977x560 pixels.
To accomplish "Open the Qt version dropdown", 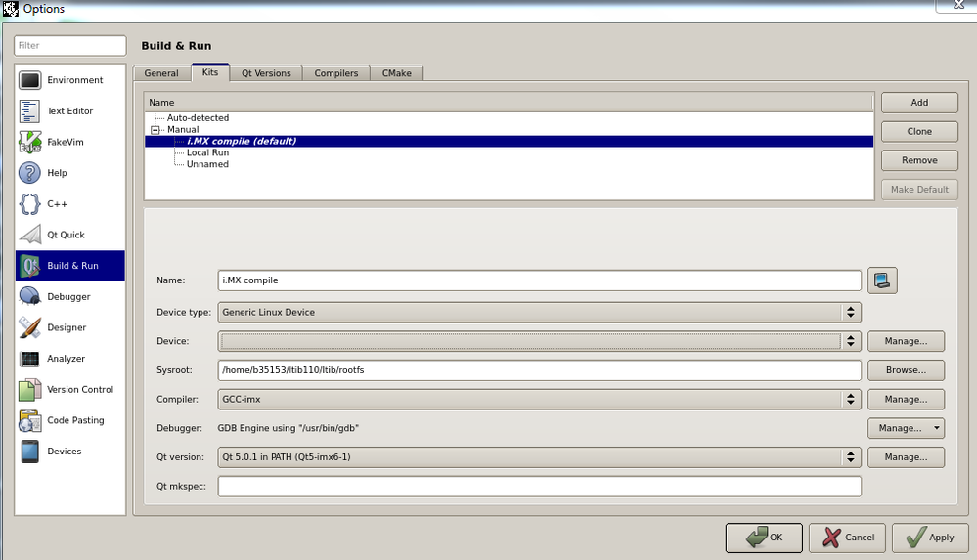I will coord(540,457).
